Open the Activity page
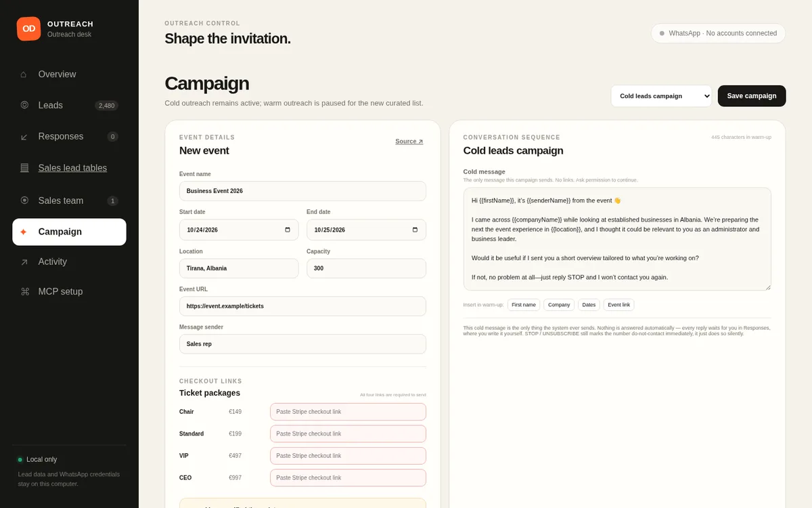This screenshot has height=508, width=812. point(69,261)
